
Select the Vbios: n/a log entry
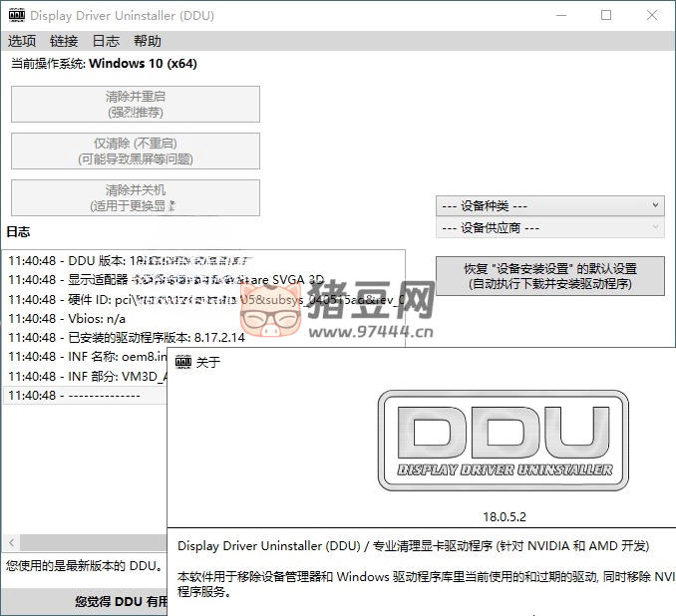pyautogui.click(x=72, y=318)
